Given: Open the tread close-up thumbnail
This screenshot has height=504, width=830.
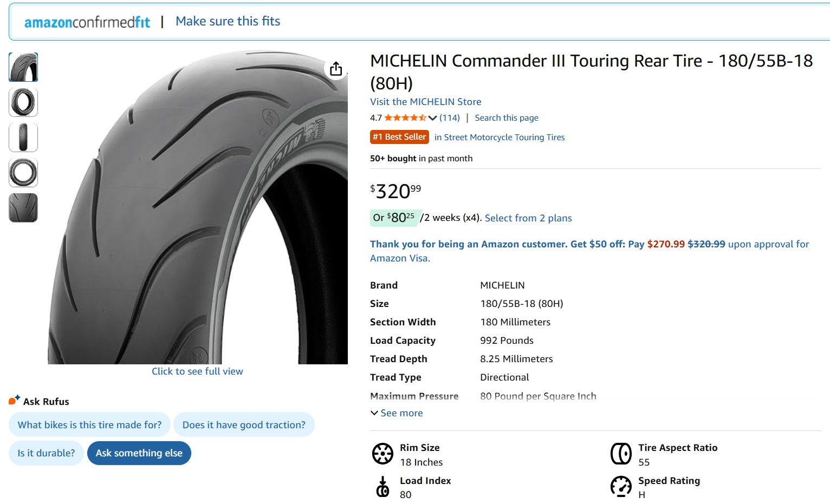Looking at the screenshot, I should (x=23, y=208).
